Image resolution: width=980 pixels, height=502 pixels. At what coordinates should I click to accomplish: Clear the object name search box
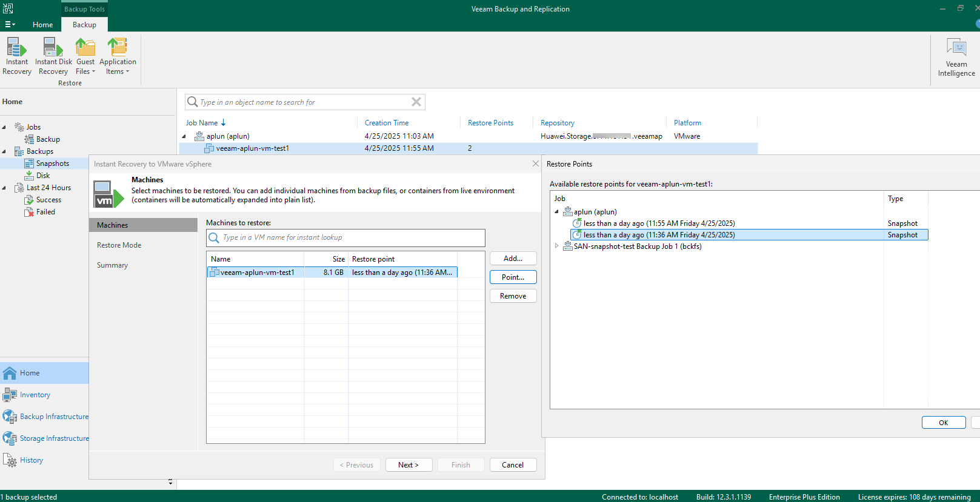pos(416,102)
